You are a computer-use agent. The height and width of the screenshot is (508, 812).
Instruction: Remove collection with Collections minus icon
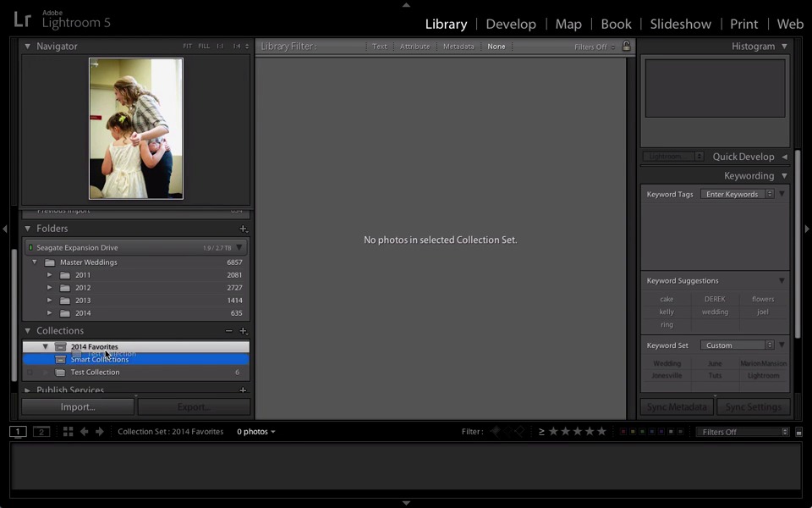coord(229,331)
